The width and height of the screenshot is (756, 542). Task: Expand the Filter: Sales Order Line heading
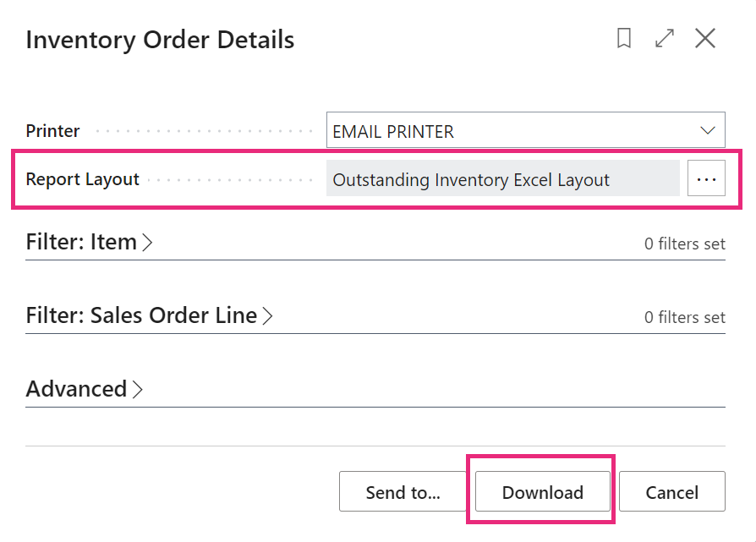point(141,316)
